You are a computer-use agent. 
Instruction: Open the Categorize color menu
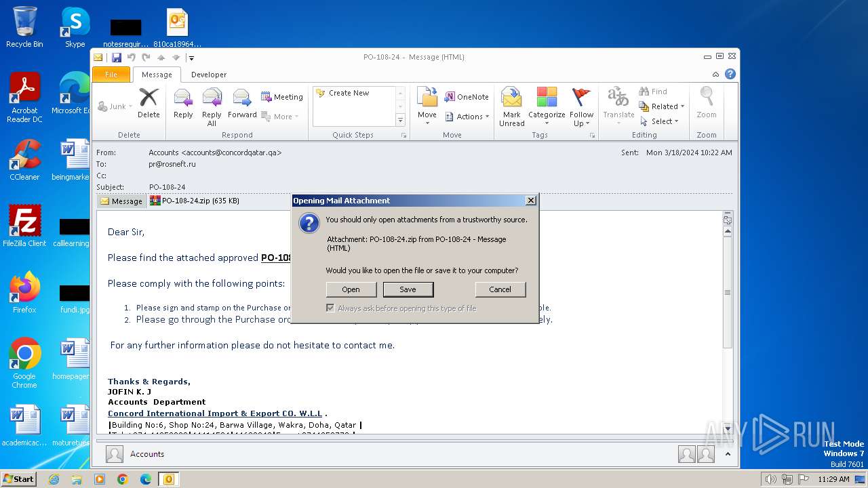coord(547,107)
